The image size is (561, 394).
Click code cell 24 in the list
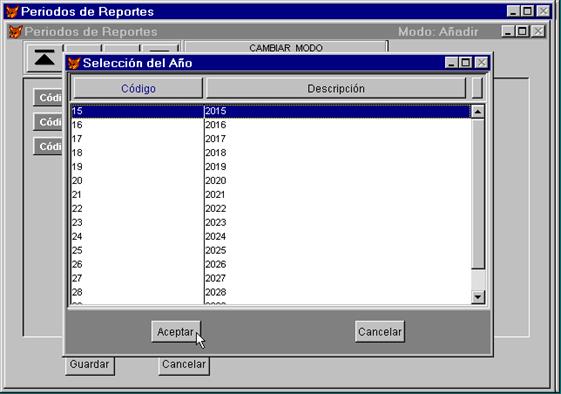137,237
